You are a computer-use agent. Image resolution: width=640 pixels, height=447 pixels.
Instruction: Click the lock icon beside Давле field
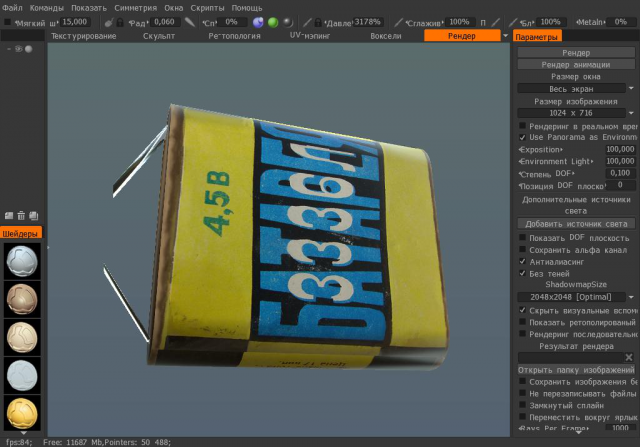[318, 22]
